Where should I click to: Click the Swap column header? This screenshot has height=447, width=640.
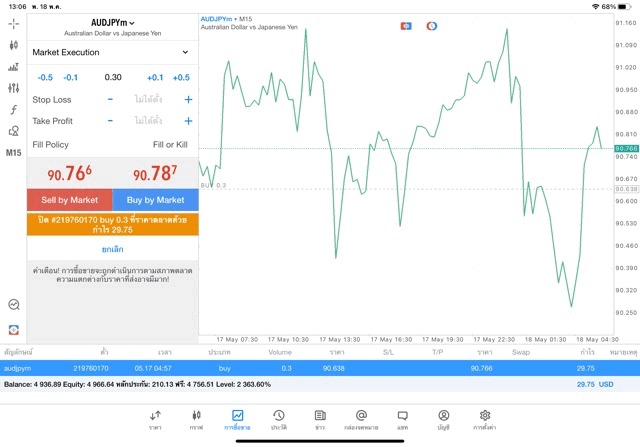(521, 352)
